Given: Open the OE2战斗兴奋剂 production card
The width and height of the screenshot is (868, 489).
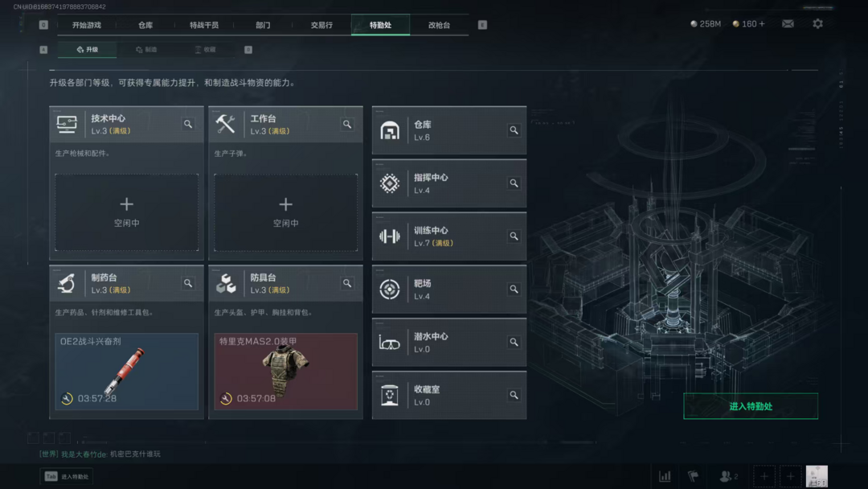Looking at the screenshot, I should [x=127, y=372].
